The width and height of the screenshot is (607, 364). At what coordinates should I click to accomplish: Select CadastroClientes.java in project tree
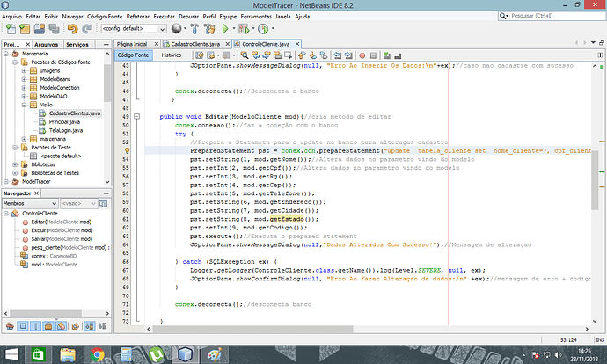[x=75, y=113]
